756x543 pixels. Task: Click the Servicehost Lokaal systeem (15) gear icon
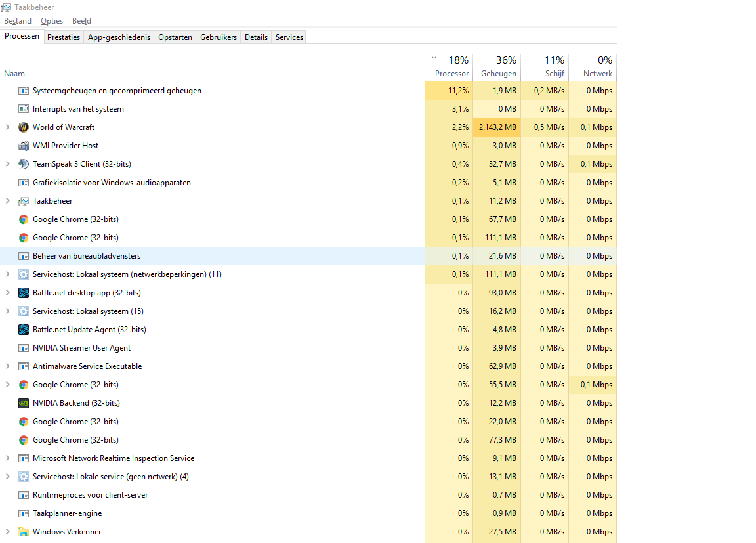coord(23,311)
